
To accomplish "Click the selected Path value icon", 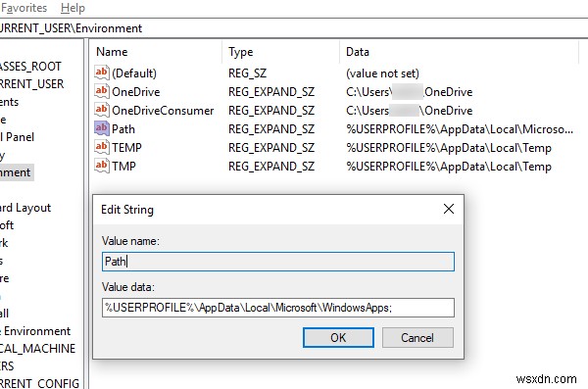I will click(102, 128).
